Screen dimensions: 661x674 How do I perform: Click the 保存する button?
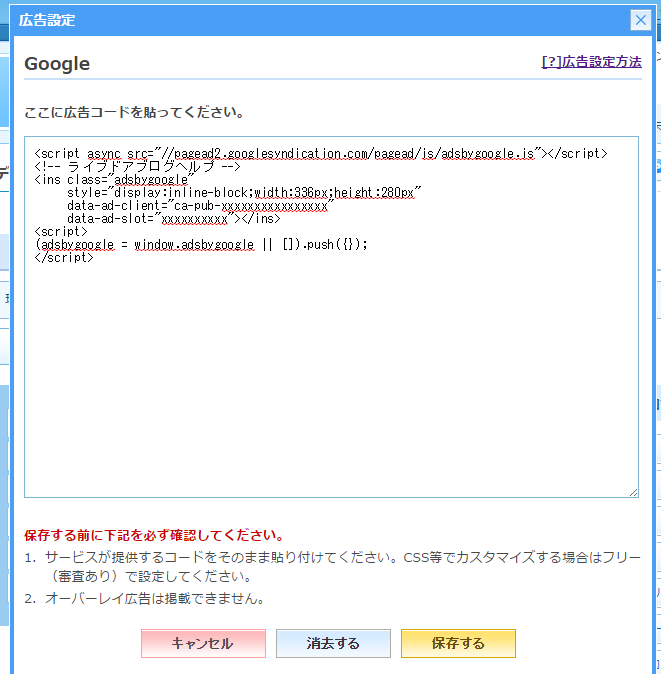pos(458,643)
